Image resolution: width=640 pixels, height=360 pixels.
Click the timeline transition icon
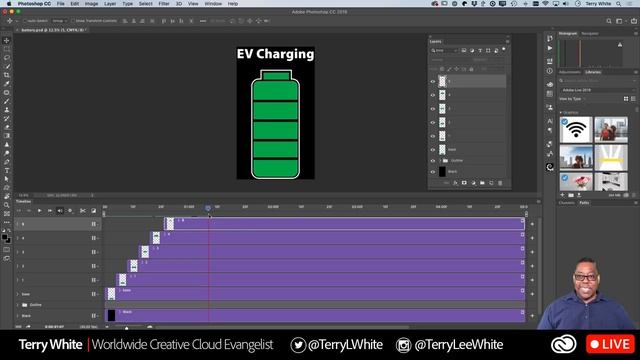click(x=93, y=211)
